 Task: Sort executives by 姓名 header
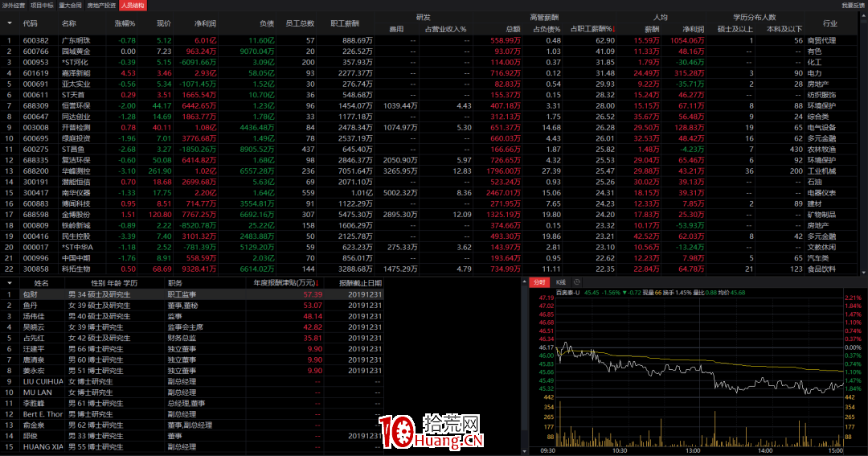tap(42, 282)
